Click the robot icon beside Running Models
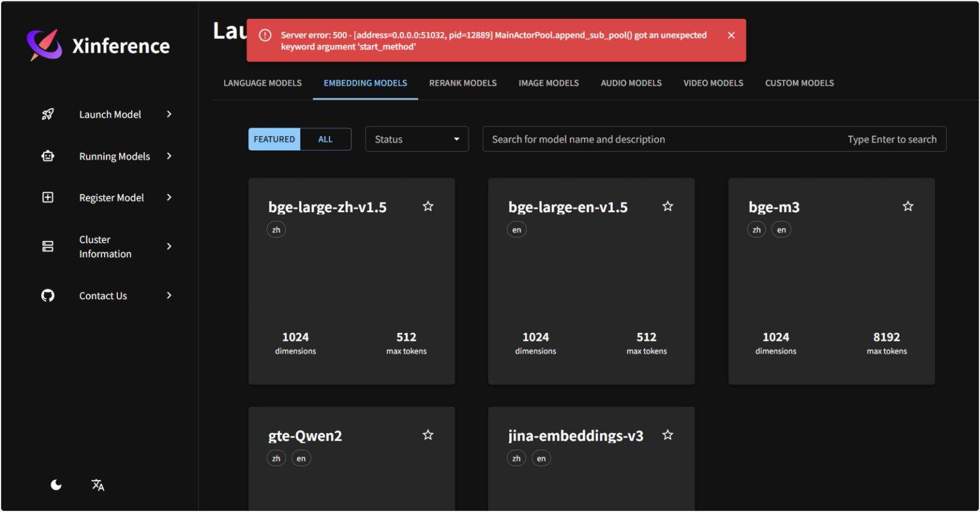The image size is (980, 512). 48,156
